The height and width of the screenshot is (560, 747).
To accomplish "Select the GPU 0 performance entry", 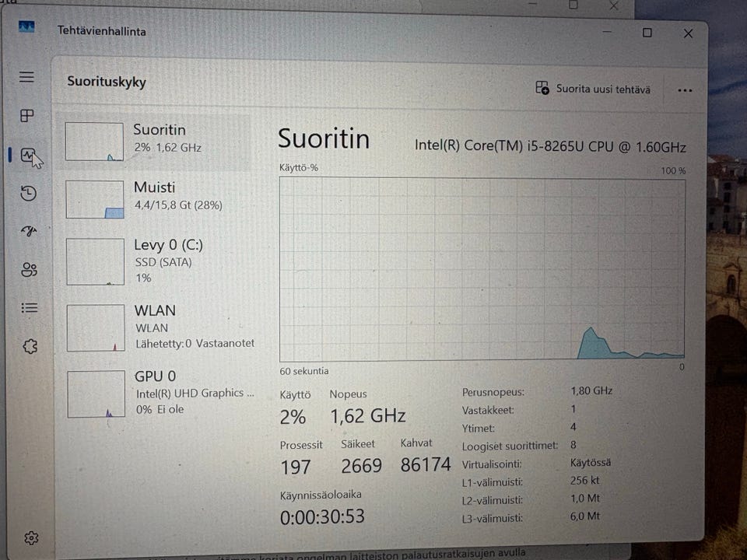I will click(x=158, y=394).
